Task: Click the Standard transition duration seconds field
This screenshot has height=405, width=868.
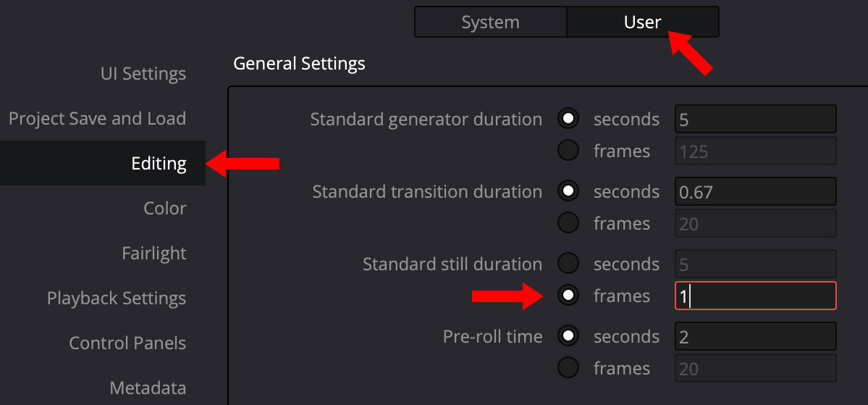Action: [x=755, y=191]
